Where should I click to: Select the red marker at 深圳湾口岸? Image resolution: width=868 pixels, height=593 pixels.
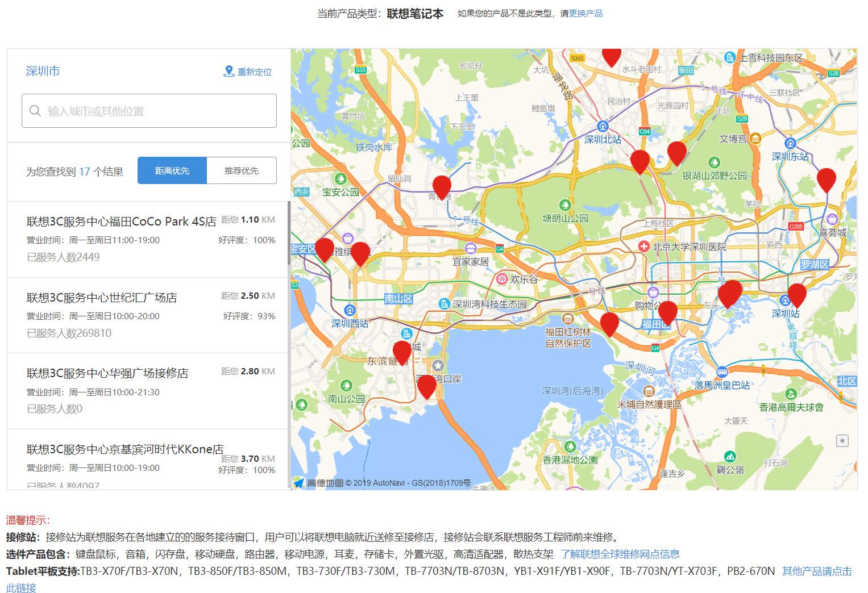click(426, 387)
